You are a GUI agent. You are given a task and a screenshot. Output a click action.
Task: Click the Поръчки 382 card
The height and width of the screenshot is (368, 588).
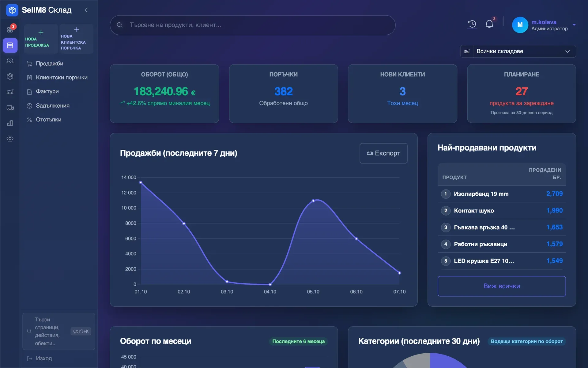[x=283, y=94]
